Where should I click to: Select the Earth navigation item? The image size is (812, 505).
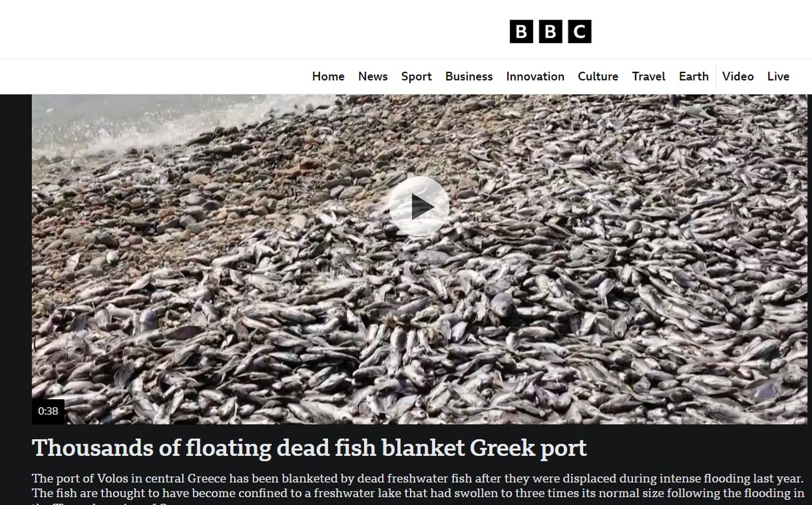(694, 77)
